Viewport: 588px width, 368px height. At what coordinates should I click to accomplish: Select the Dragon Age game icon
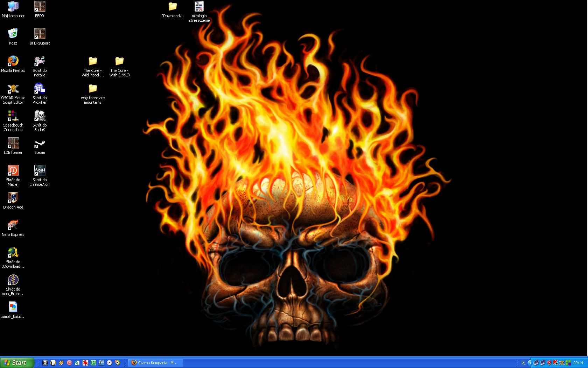pyautogui.click(x=13, y=198)
